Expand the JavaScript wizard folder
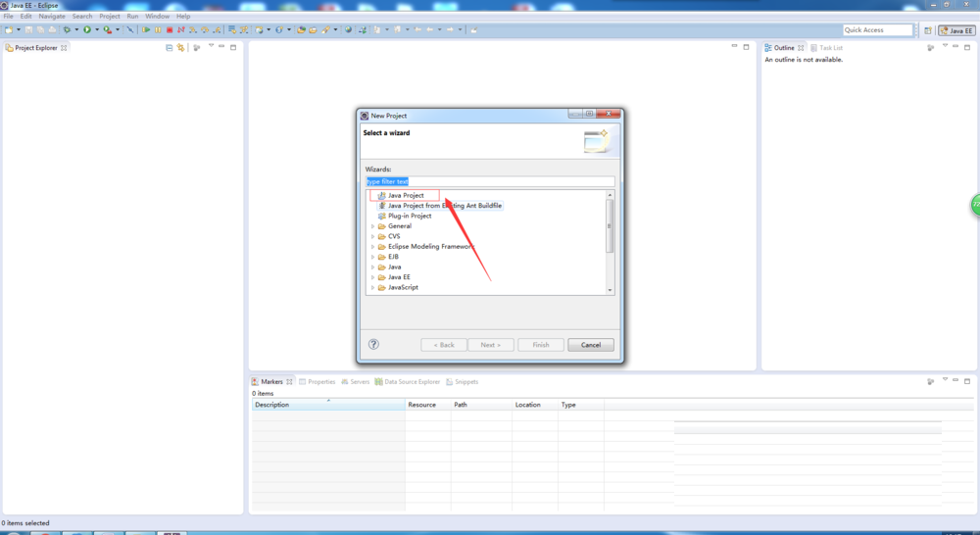 tap(373, 287)
